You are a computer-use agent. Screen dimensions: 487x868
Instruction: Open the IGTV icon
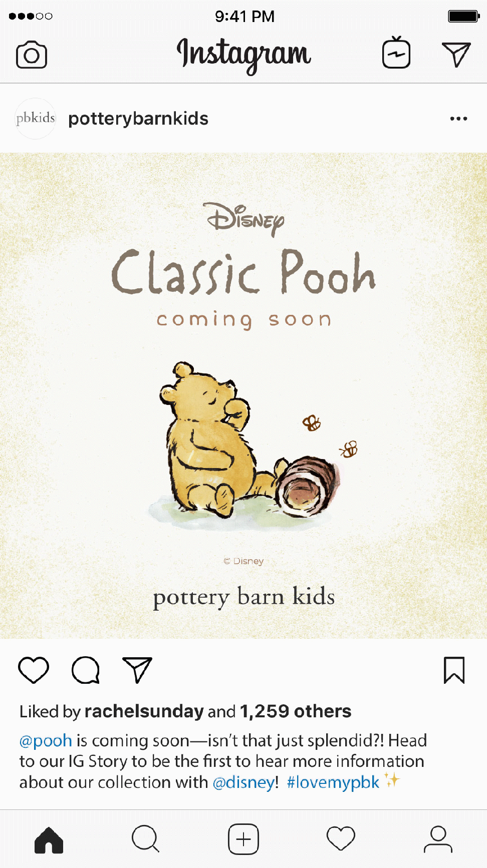396,53
